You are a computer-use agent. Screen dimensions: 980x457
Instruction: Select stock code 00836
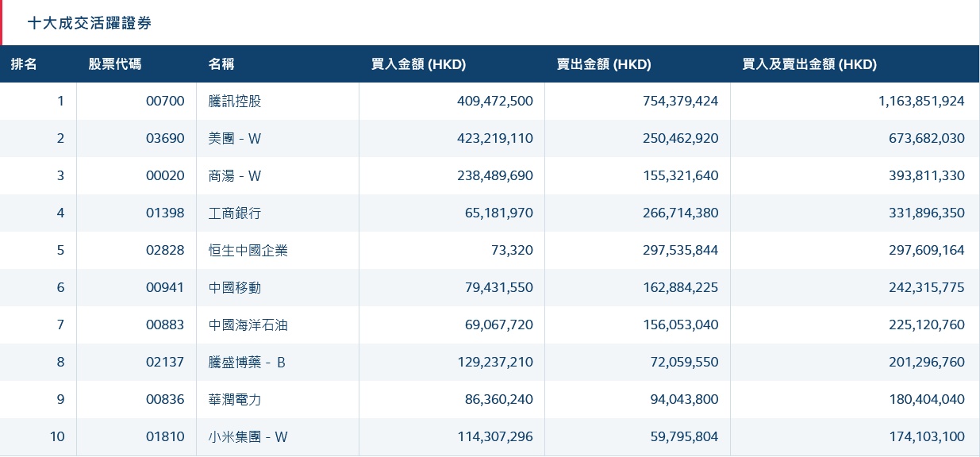(165, 399)
